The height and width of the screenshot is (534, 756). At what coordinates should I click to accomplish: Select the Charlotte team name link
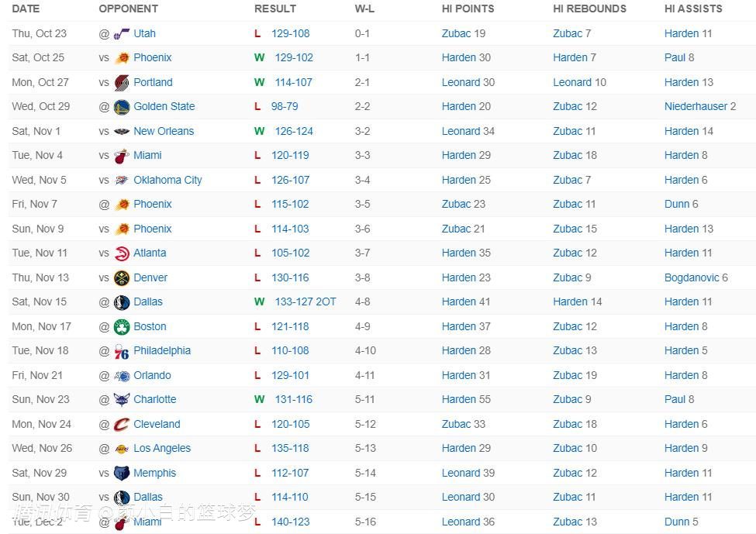coord(154,399)
